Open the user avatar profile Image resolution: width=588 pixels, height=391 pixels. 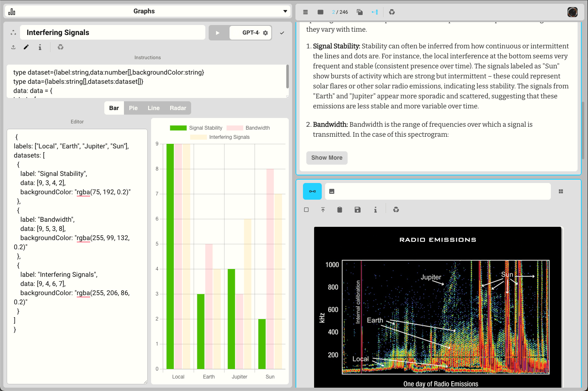coord(573,12)
